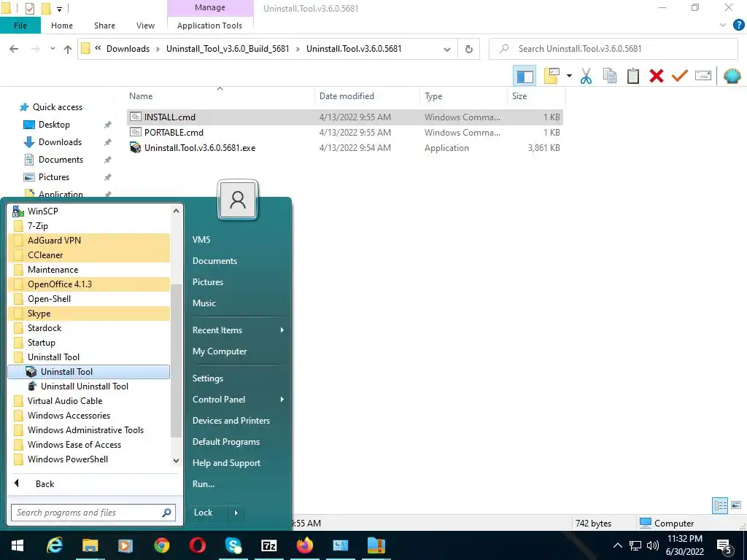Click the clipboard Paste toolbar icon
The image size is (747, 560).
click(632, 76)
